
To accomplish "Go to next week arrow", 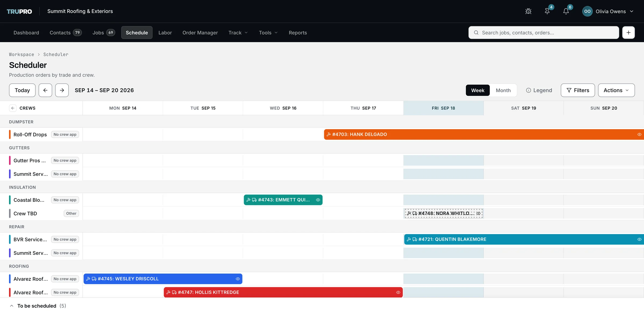I will pyautogui.click(x=62, y=90).
